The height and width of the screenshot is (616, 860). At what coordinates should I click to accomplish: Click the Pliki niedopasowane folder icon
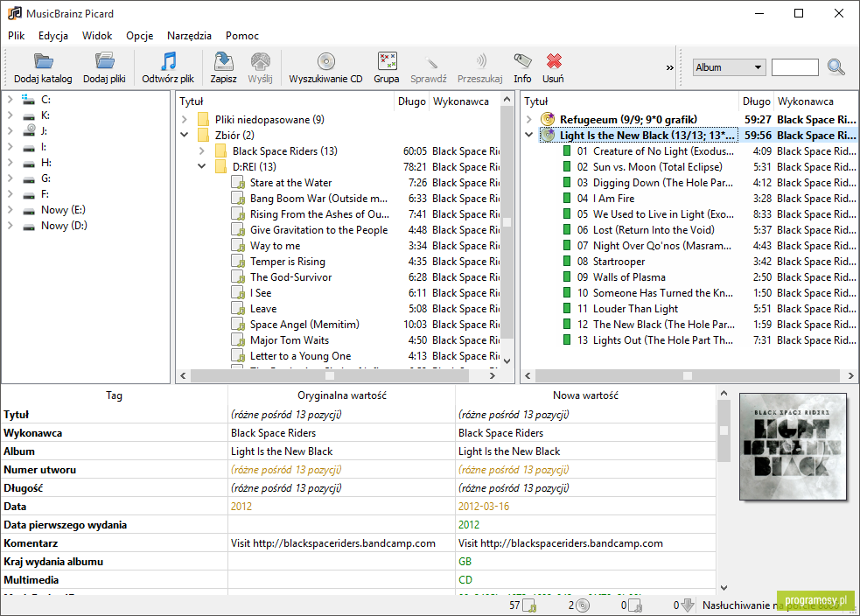pyautogui.click(x=203, y=119)
